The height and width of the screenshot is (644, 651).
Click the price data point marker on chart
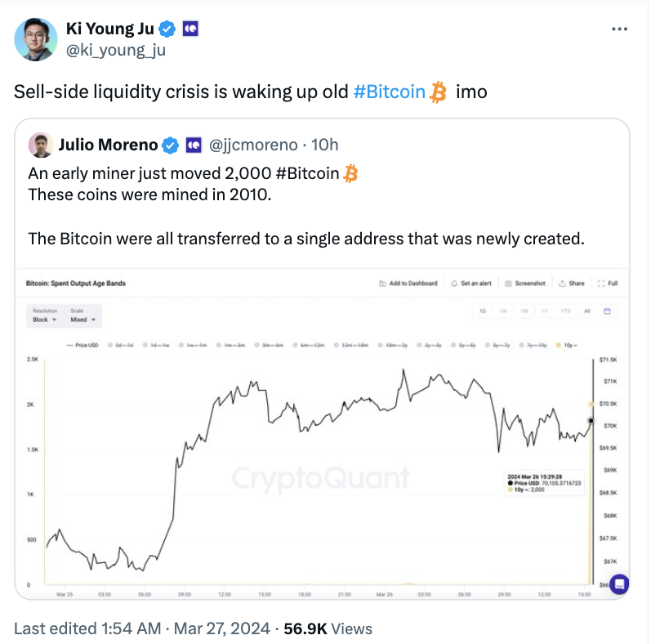click(x=591, y=421)
